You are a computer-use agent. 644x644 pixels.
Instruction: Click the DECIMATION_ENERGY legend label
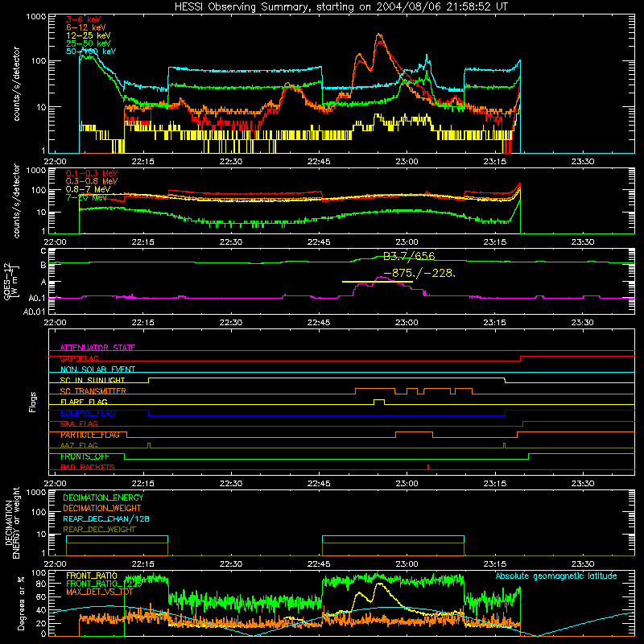pos(103,497)
